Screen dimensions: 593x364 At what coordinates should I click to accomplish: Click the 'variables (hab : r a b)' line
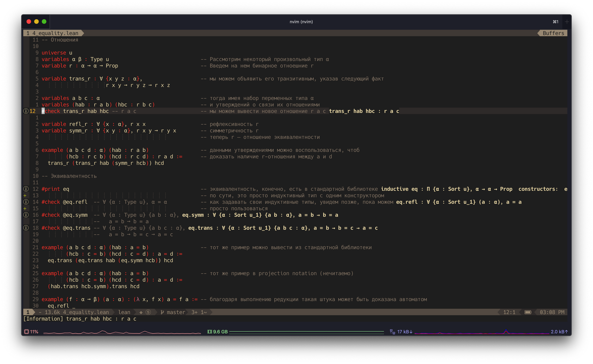[x=98, y=105]
